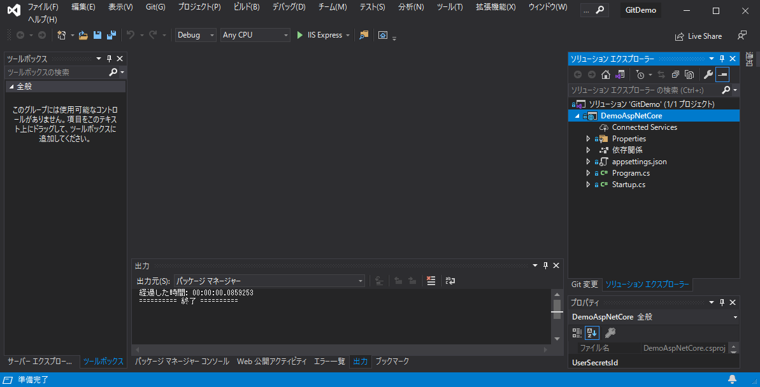
Task: Click the toolbox search input field
Action: click(57, 72)
